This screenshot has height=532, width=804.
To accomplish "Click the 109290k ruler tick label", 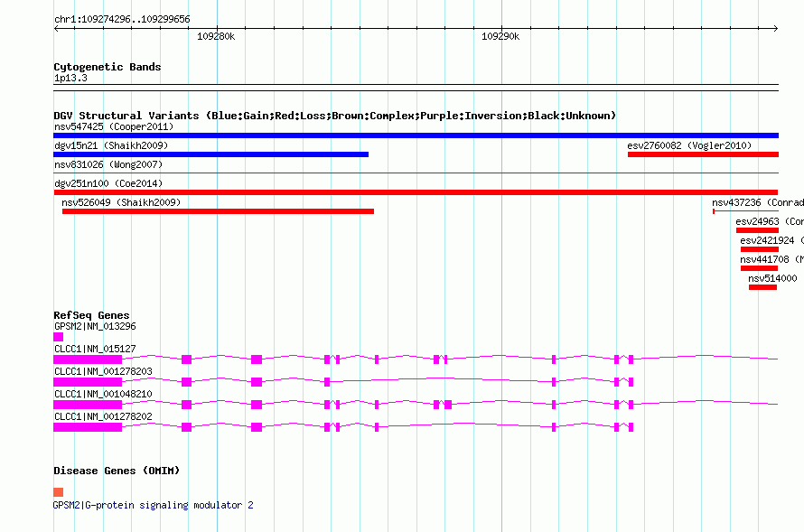I will pyautogui.click(x=500, y=36).
